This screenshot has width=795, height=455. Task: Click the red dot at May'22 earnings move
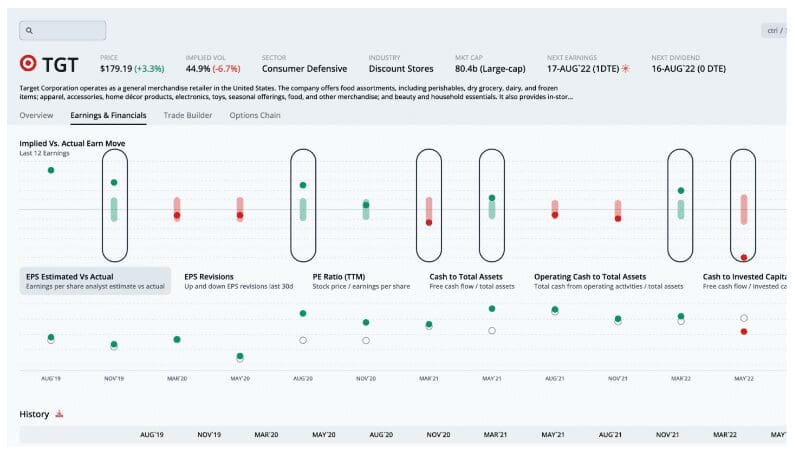(x=744, y=257)
